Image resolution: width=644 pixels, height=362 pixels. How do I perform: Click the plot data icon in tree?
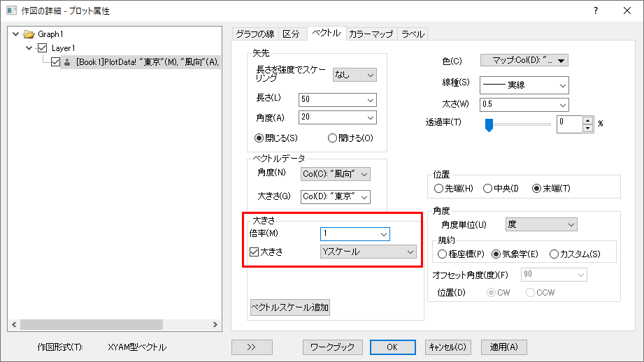click(68, 63)
